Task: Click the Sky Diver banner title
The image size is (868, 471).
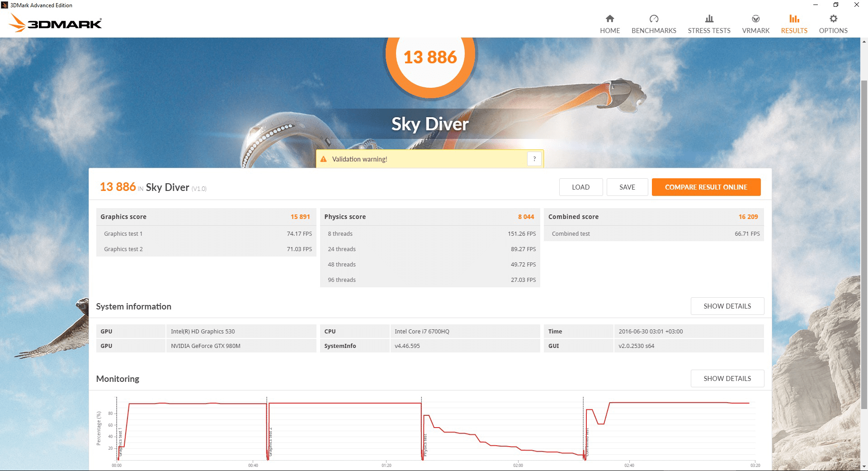Action: (x=430, y=124)
